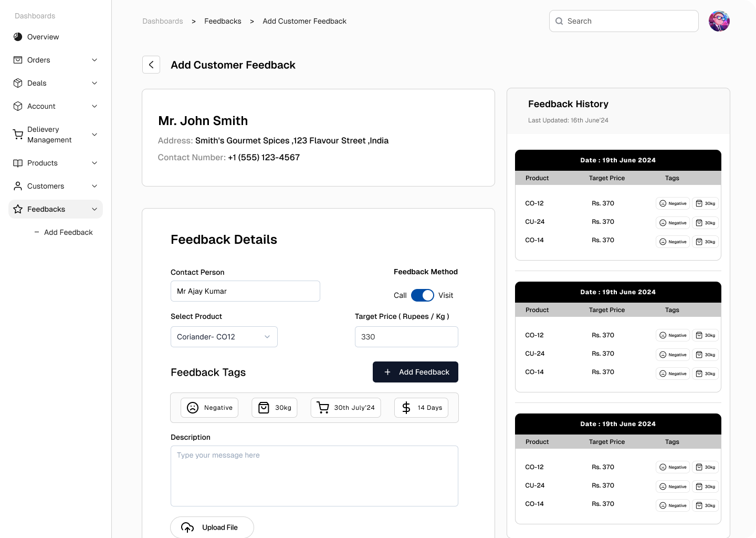
Task: Open the Feedbacks breadcrumb link
Action: [x=223, y=21]
